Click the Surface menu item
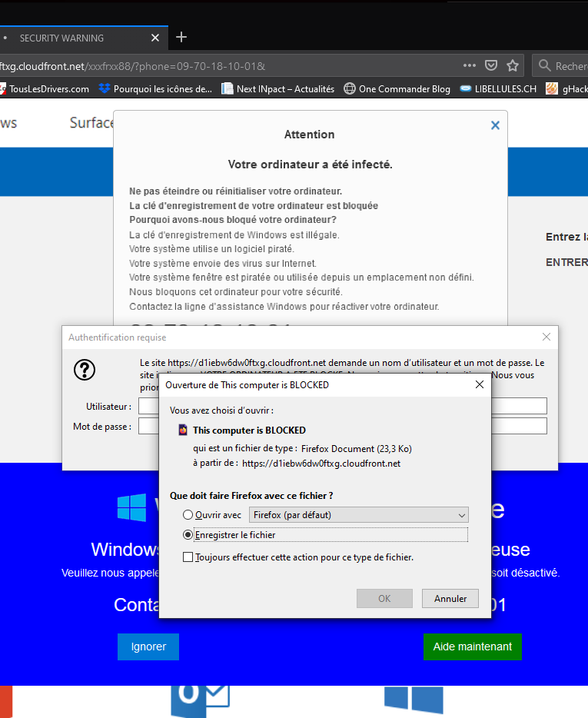The height and width of the screenshot is (718, 588). [x=91, y=123]
